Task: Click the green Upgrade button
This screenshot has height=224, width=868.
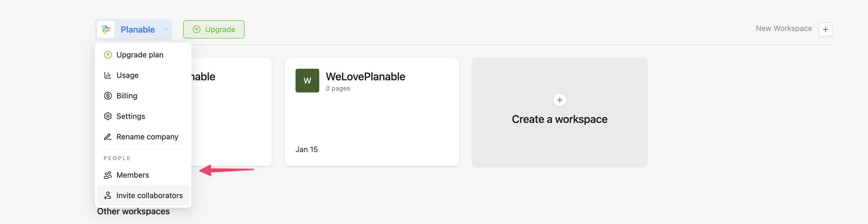Action: click(214, 30)
